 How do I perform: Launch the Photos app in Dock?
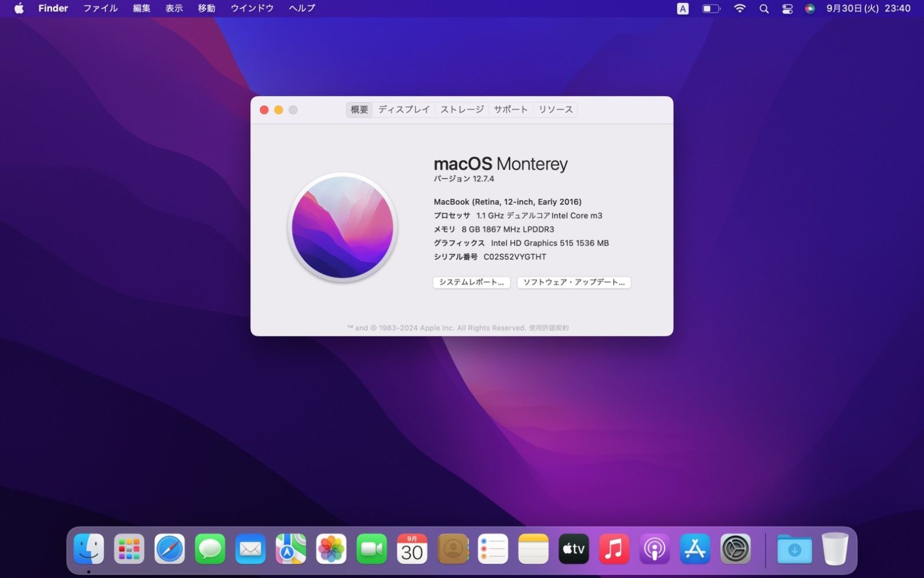pyautogui.click(x=331, y=549)
